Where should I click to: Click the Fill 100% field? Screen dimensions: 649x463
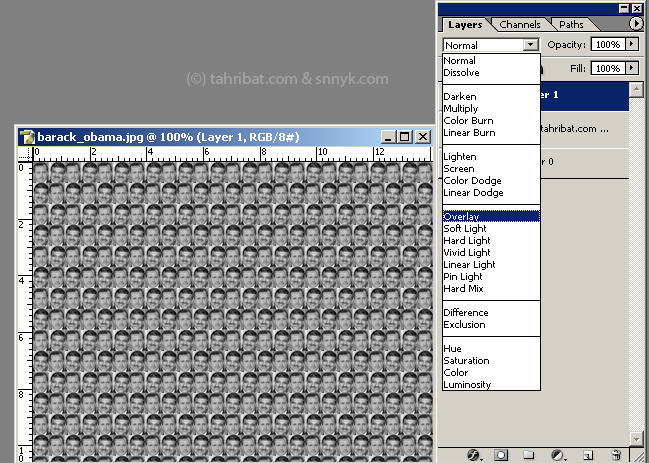(608, 68)
